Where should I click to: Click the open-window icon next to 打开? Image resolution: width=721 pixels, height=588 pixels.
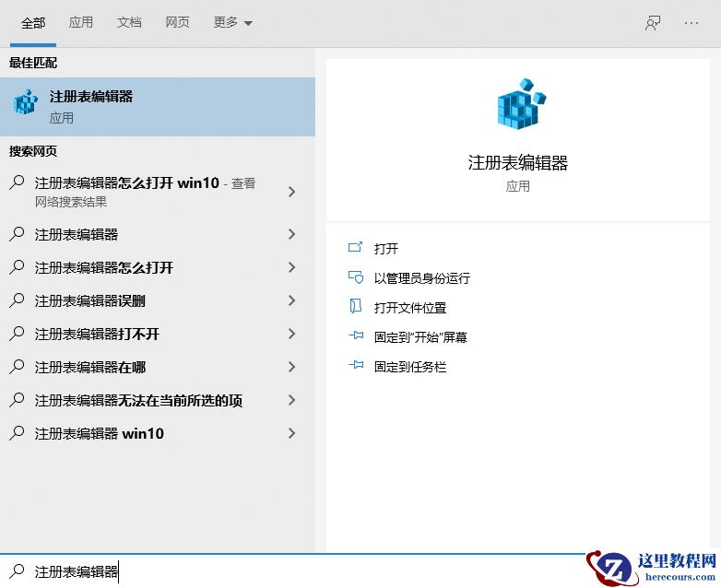click(356, 247)
